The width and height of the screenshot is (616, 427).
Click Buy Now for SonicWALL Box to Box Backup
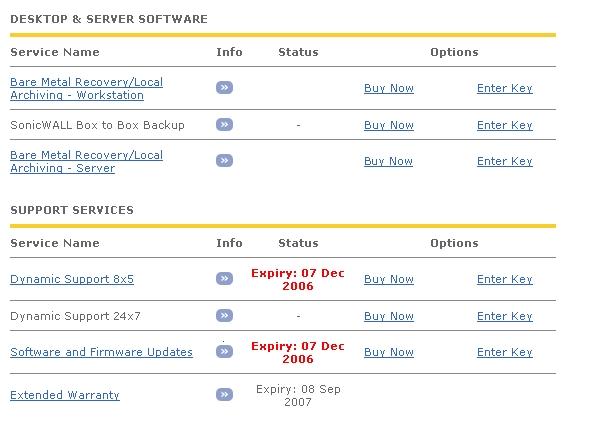389,125
